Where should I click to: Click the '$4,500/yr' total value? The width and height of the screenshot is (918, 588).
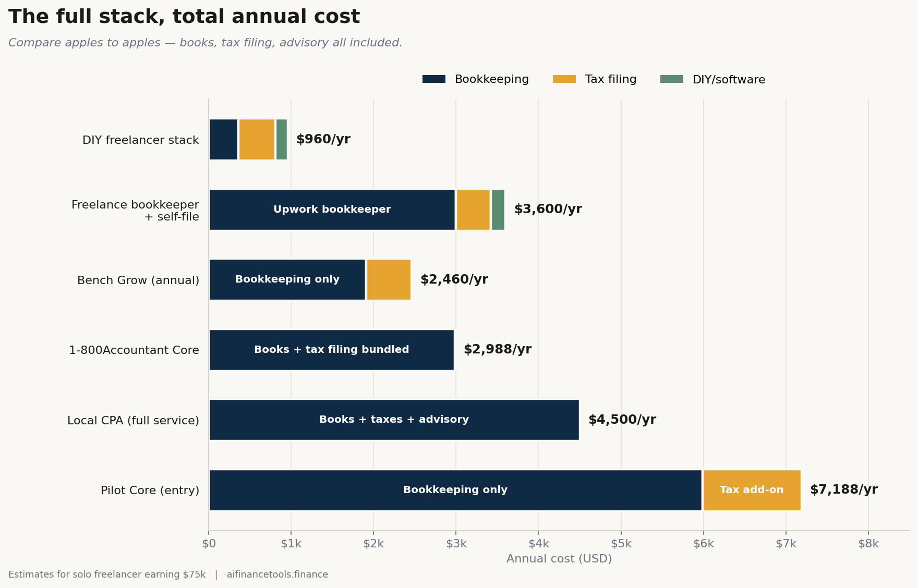pos(622,420)
